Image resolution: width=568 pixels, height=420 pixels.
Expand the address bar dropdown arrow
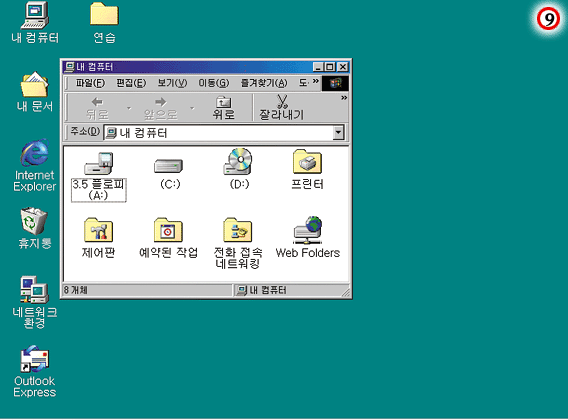(338, 133)
